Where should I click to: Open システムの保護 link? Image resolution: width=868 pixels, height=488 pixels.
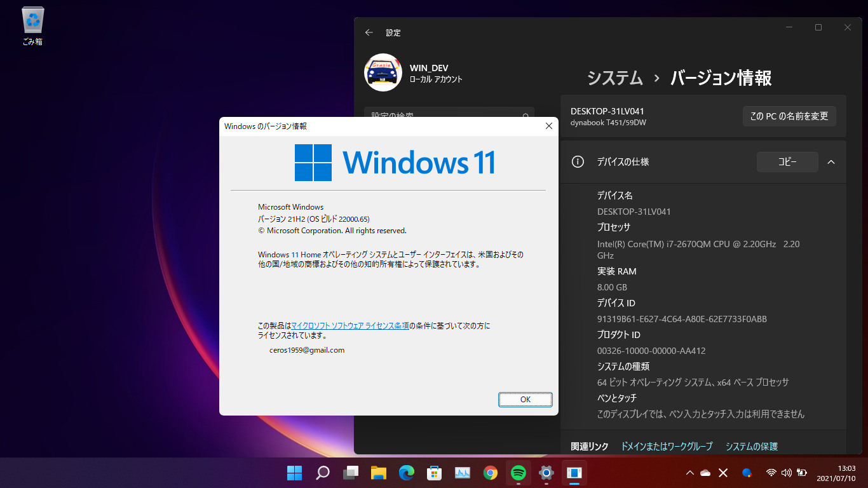point(752,447)
